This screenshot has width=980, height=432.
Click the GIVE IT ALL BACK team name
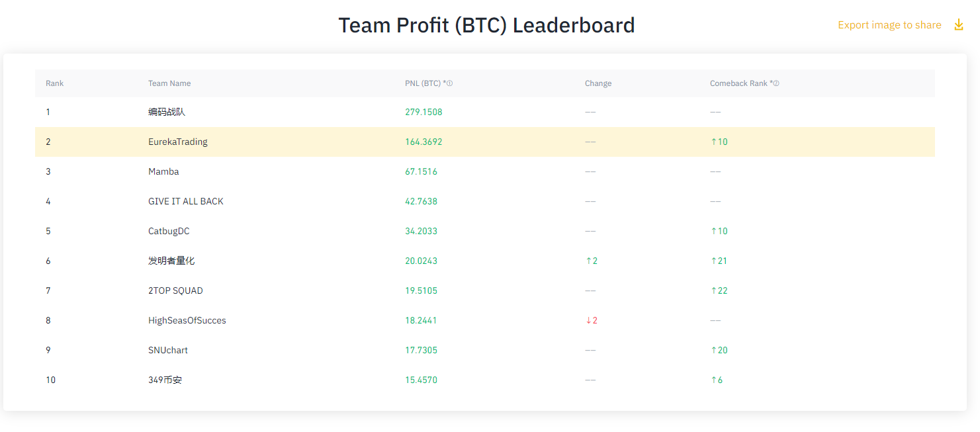(186, 201)
